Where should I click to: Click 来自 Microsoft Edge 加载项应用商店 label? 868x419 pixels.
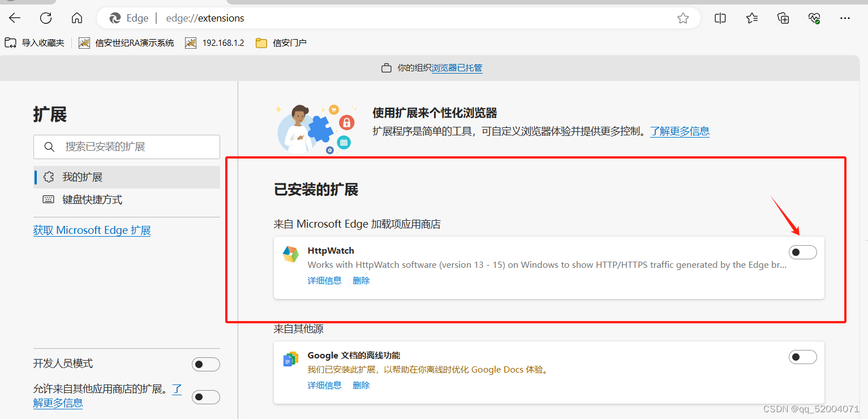(357, 224)
